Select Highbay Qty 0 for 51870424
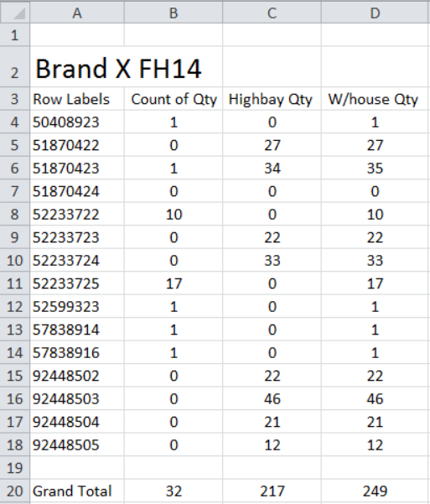This screenshot has height=504, width=430. tap(272, 191)
